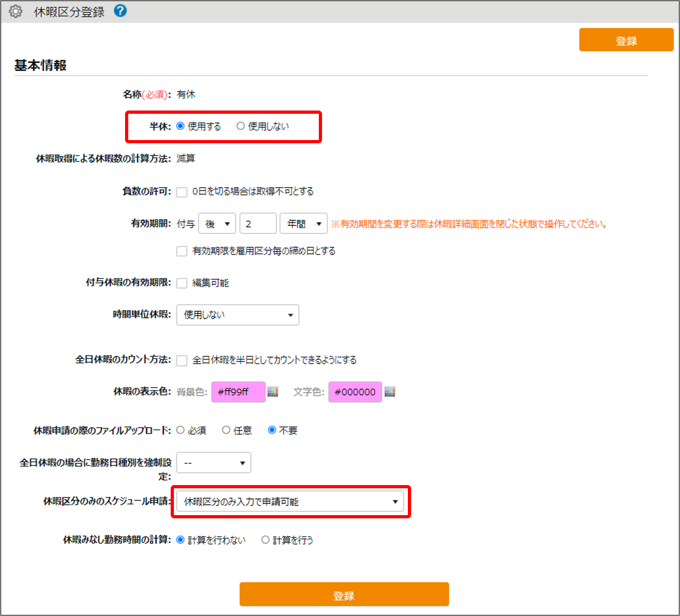Click the 有効期間 number input showing 2

coord(258,223)
